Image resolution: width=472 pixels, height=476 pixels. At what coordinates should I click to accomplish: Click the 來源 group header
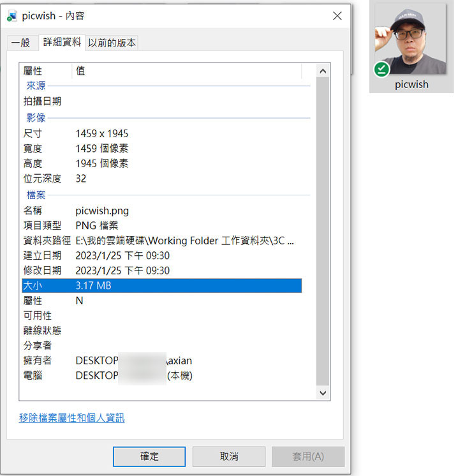pos(36,86)
